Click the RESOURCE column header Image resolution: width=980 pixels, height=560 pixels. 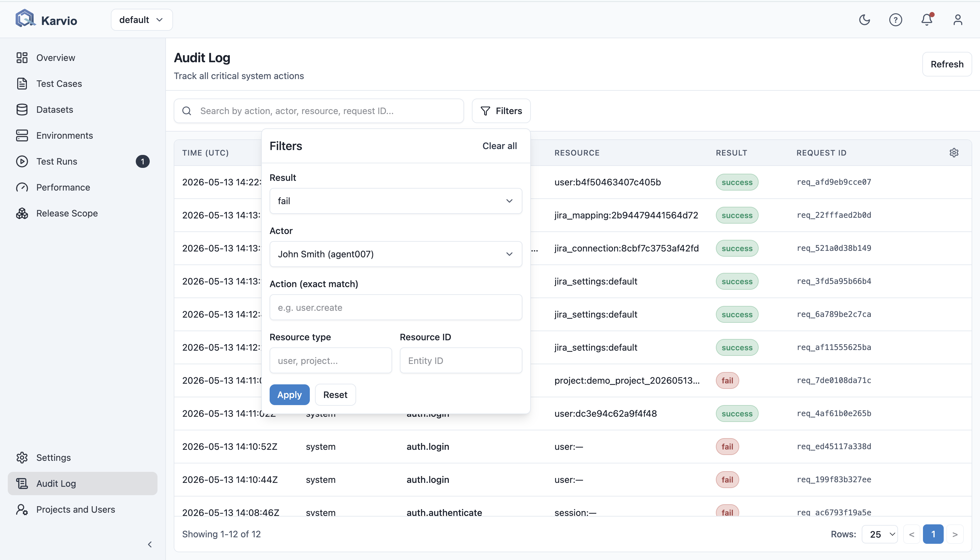577,153
